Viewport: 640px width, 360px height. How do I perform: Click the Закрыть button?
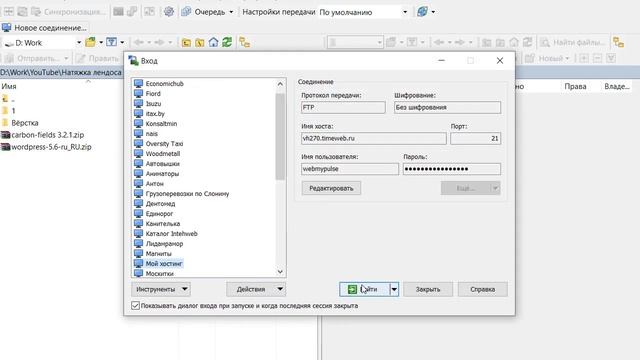pyautogui.click(x=428, y=289)
